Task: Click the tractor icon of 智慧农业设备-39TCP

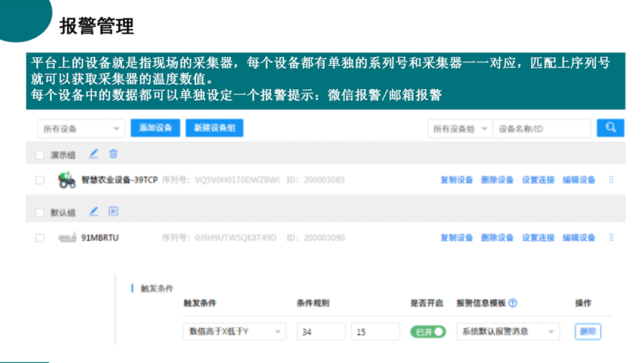Action: 67,180
